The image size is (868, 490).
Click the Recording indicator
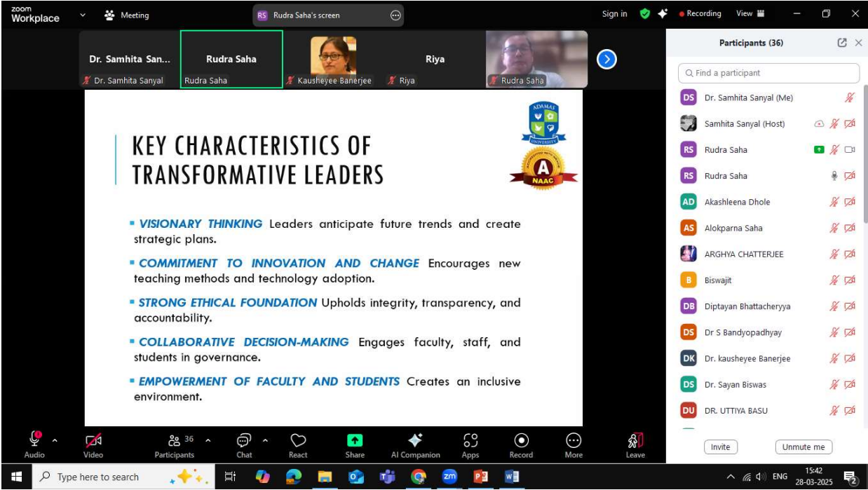tap(700, 13)
